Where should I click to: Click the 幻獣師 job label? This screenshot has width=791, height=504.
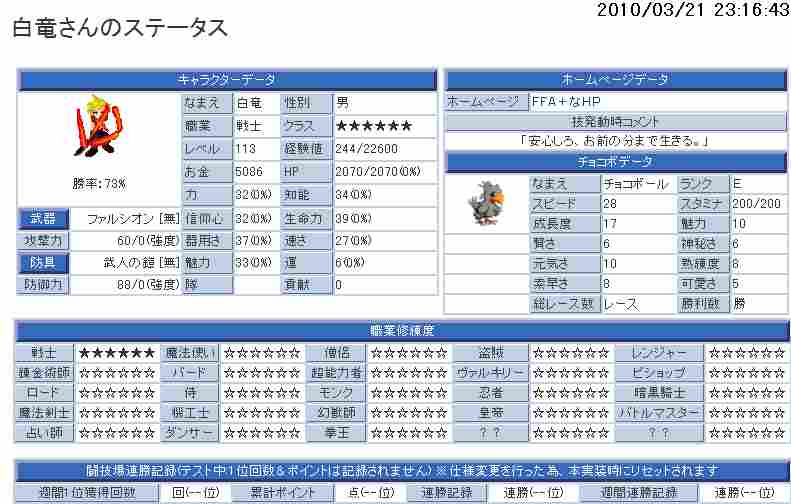pos(336,413)
